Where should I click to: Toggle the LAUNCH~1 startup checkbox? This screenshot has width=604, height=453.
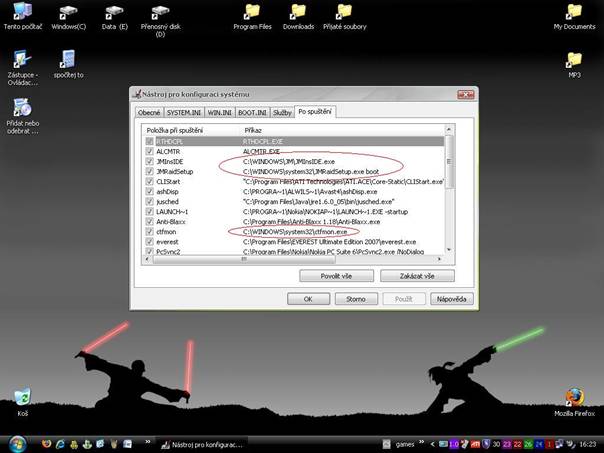(149, 211)
